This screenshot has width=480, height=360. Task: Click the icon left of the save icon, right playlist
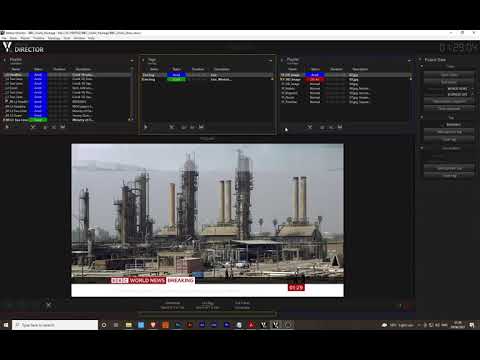(331, 127)
